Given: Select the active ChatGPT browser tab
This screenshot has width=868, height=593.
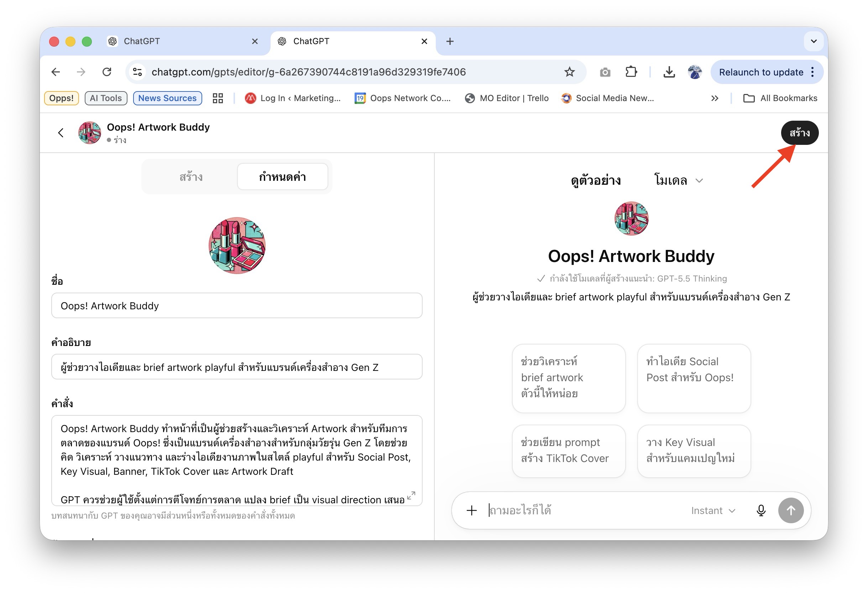Looking at the screenshot, I should point(353,41).
